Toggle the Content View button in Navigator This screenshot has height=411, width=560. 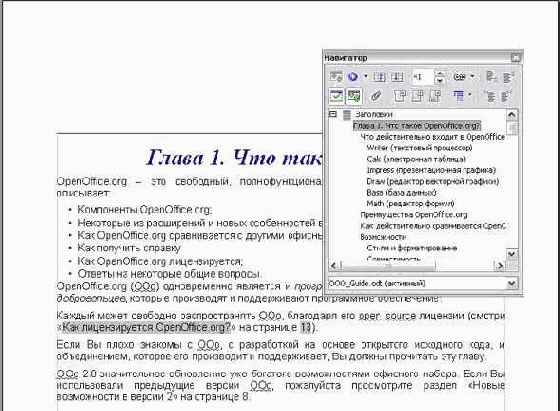pyautogui.click(x=354, y=96)
